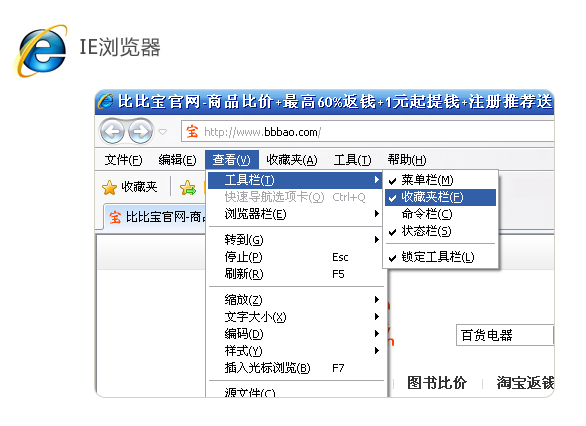Toggle the 菜单栏(M) checked option
Viewport: 586px width, 426px height.
(x=440, y=180)
